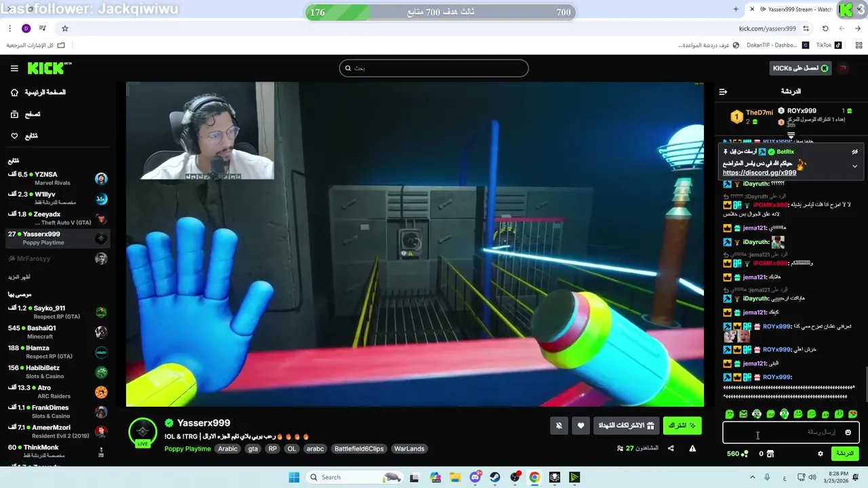Open IHamza recommended channel
Viewport: 868px width, 488px height.
pyautogui.click(x=57, y=352)
